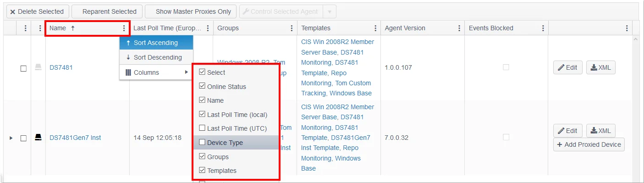Select the DS7481 row checkbox
Viewport: 644px width, 183px height.
pyautogui.click(x=23, y=68)
